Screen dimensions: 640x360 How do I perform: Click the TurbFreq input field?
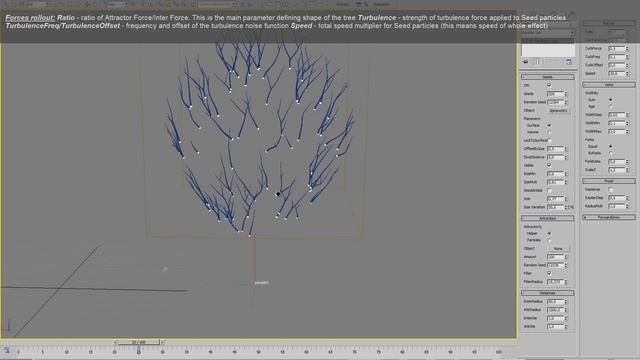click(616, 57)
